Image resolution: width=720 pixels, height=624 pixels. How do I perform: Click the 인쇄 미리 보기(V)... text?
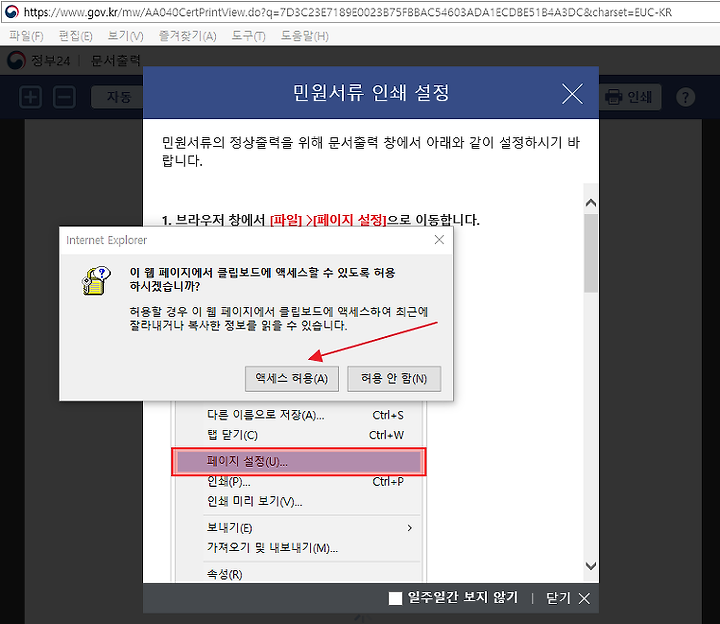(x=254, y=501)
